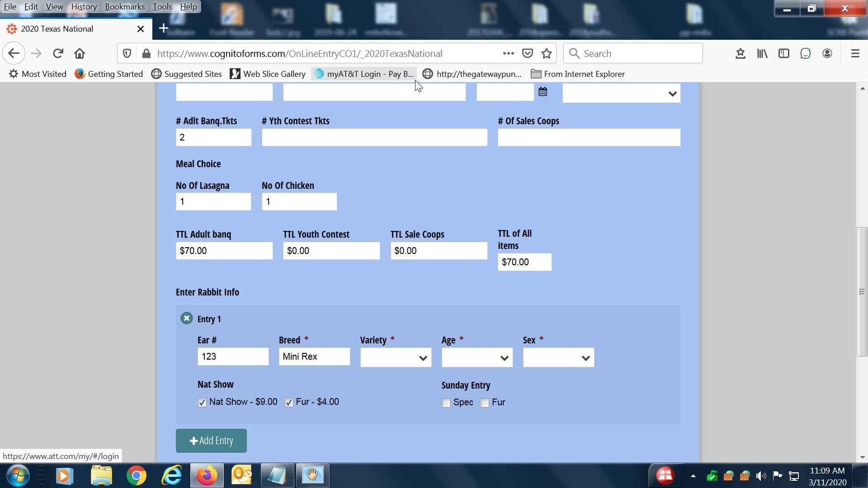Uncheck Nat Show - $9.00 checkbox

(x=202, y=403)
